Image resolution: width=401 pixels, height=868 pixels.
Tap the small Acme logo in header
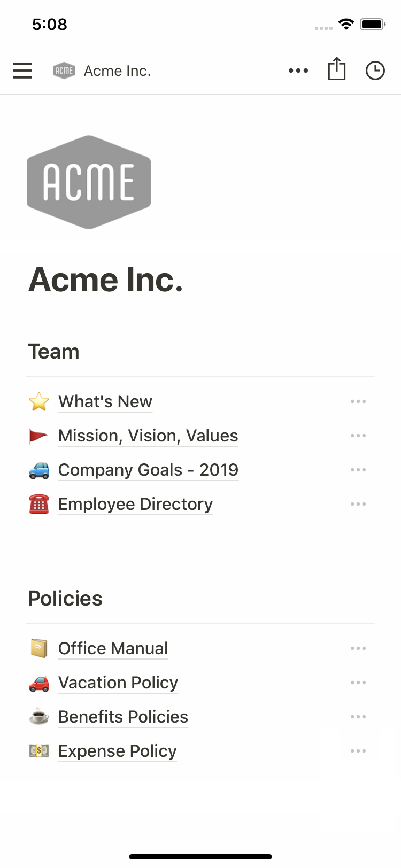pos(64,71)
